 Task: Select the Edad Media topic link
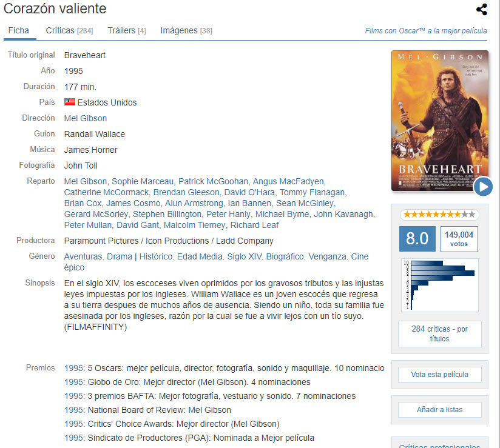click(200, 256)
